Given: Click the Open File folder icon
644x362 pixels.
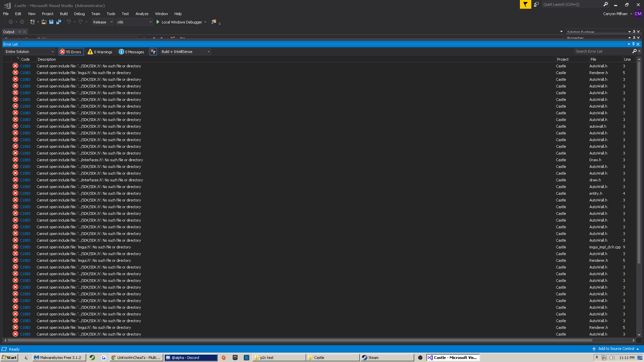Looking at the screenshot, I should pyautogui.click(x=44, y=22).
